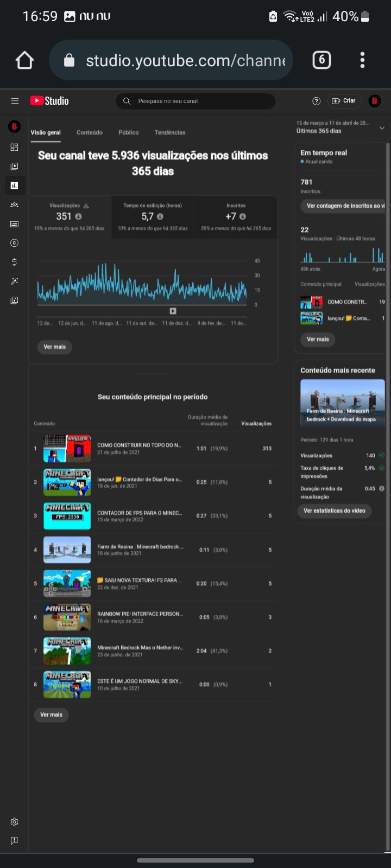
Task: Open the channel avatar in sidebar
Action: click(15, 126)
